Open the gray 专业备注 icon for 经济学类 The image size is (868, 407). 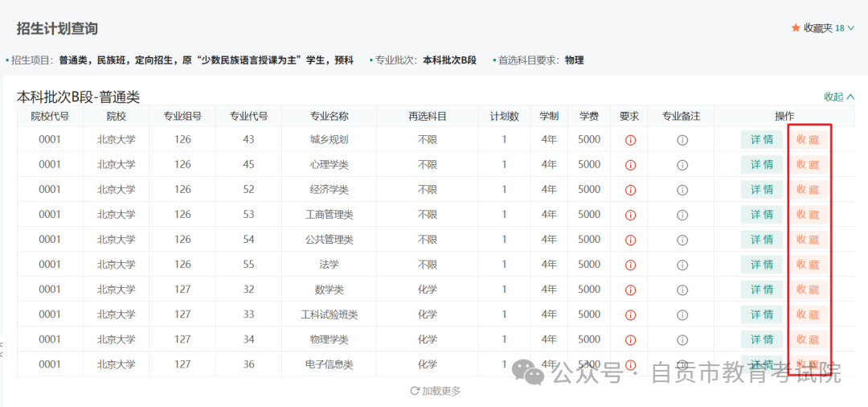pyautogui.click(x=682, y=190)
